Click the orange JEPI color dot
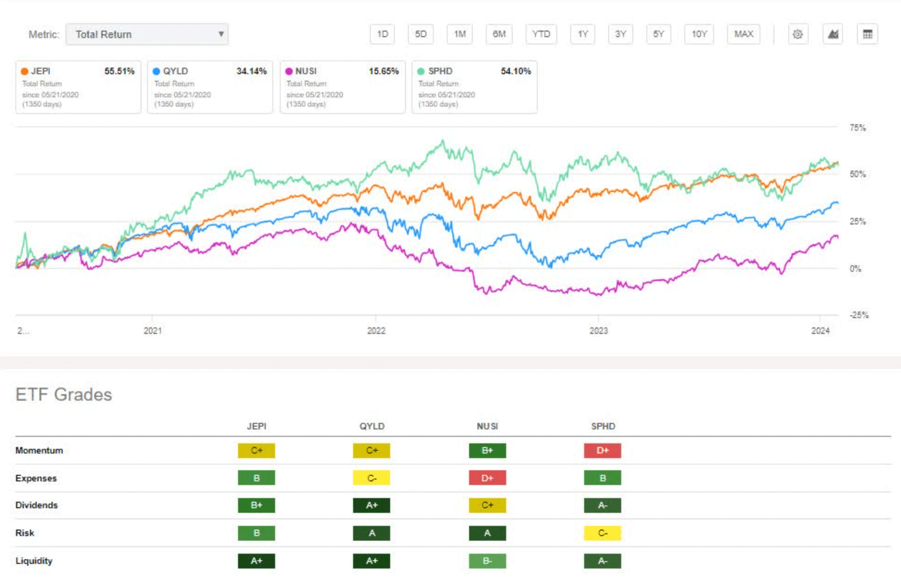Screen dimensions: 901x588 [x=25, y=71]
